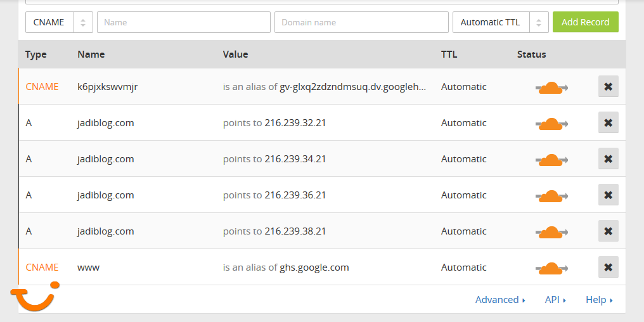
Task: Delete the www CNAME record
Action: point(608,267)
